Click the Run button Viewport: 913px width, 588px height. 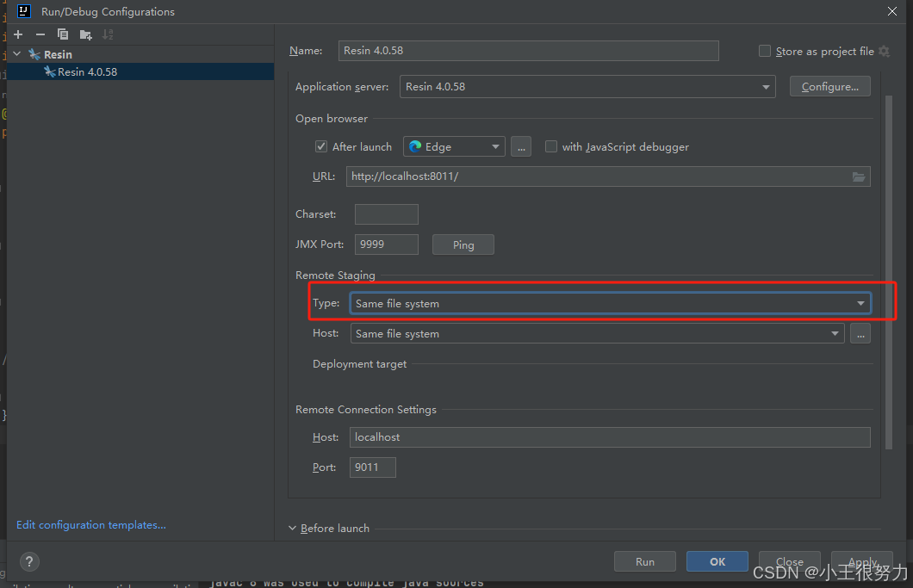pyautogui.click(x=644, y=562)
